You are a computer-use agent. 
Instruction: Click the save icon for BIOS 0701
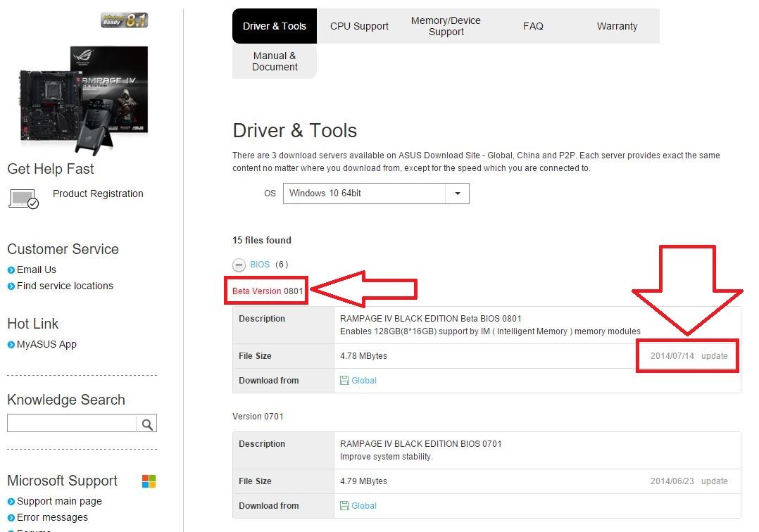coord(344,506)
